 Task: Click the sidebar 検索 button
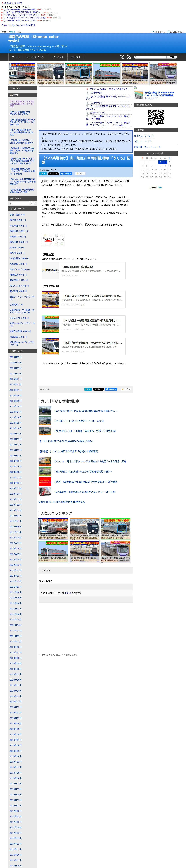pyautogui.click(x=32, y=204)
